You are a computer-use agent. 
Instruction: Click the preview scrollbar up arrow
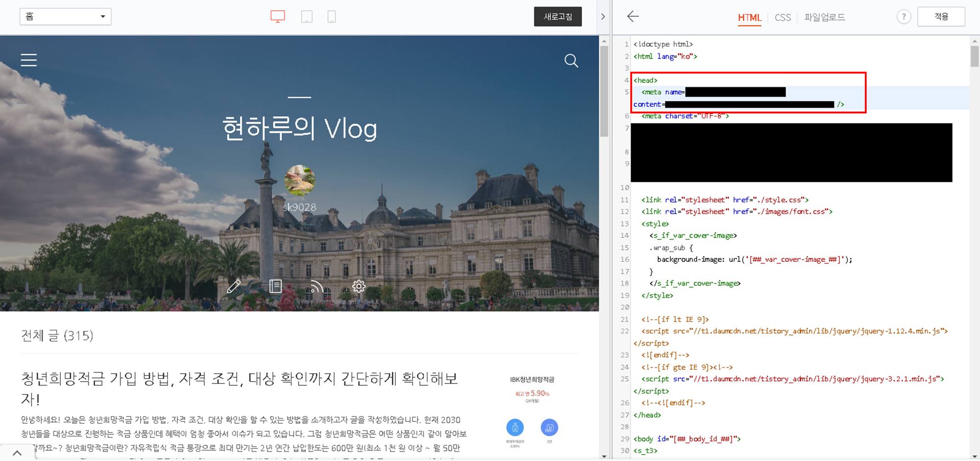(604, 41)
